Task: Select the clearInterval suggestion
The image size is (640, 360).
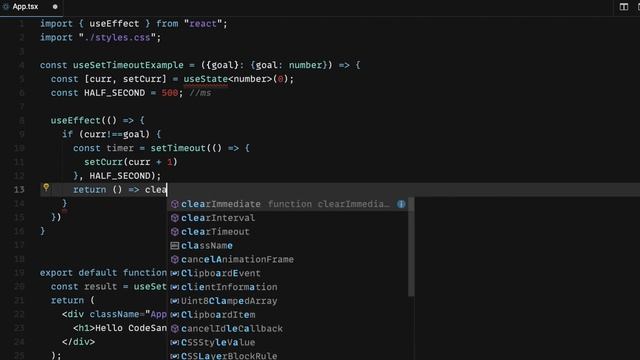Action: 288,218
